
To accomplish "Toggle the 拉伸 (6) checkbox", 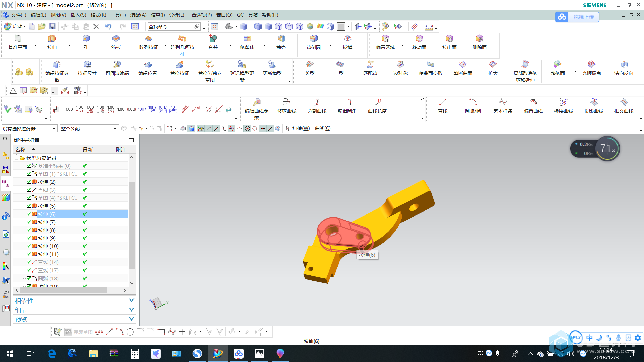I will pyautogui.click(x=29, y=214).
